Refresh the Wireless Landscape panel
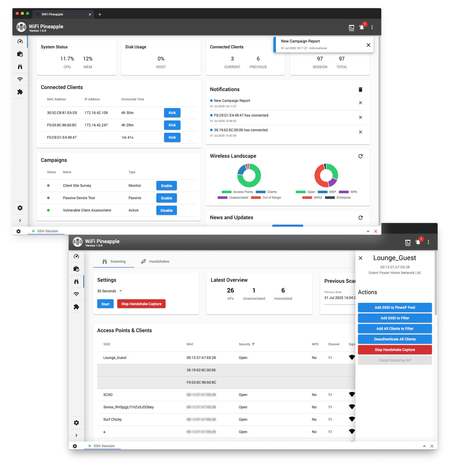The image size is (450, 476). (x=360, y=156)
